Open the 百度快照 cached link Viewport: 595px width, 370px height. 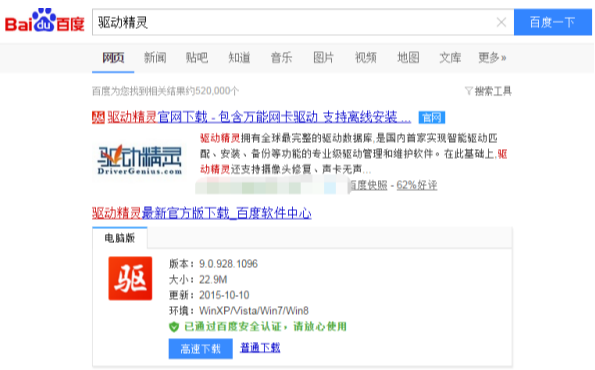point(368,185)
